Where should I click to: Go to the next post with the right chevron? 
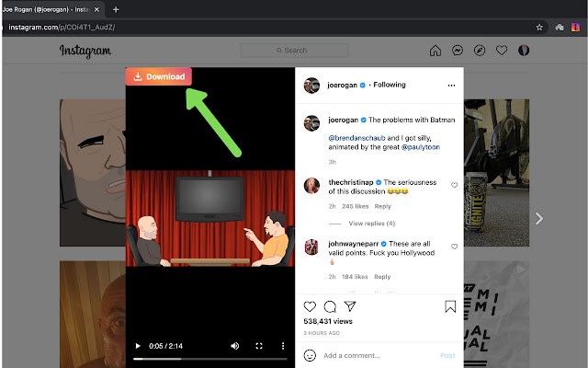coord(539,218)
